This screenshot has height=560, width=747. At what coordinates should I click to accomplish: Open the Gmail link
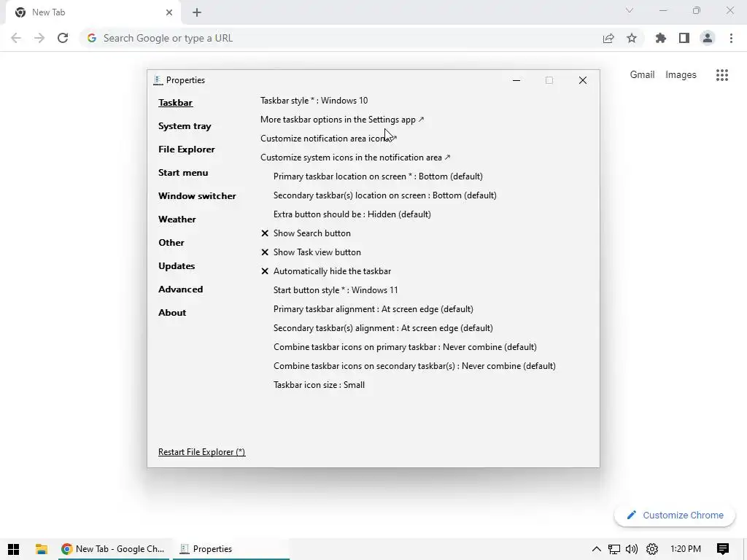click(642, 75)
